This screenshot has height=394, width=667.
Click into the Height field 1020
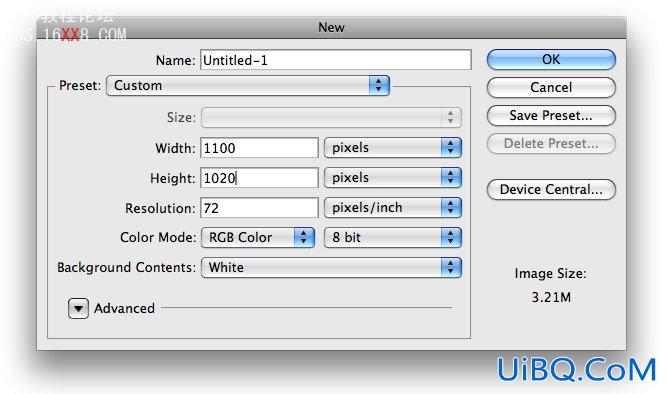[x=259, y=178]
